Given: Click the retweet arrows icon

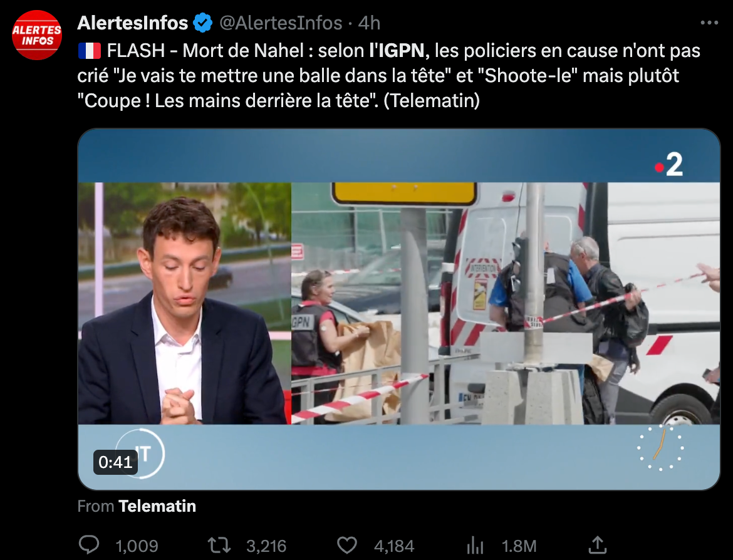Looking at the screenshot, I should [219, 545].
